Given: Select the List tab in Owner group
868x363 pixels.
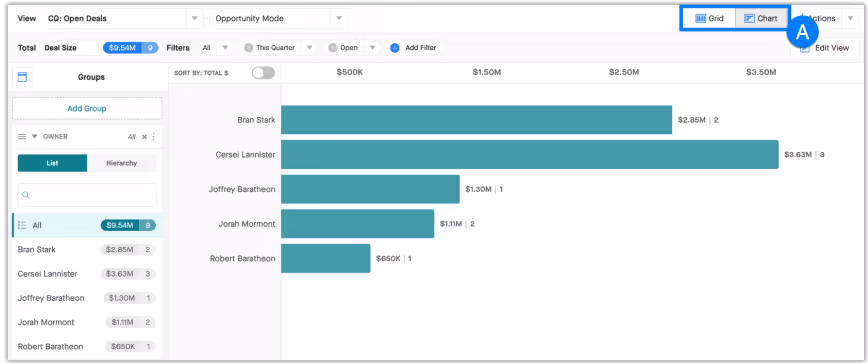Looking at the screenshot, I should [x=53, y=163].
